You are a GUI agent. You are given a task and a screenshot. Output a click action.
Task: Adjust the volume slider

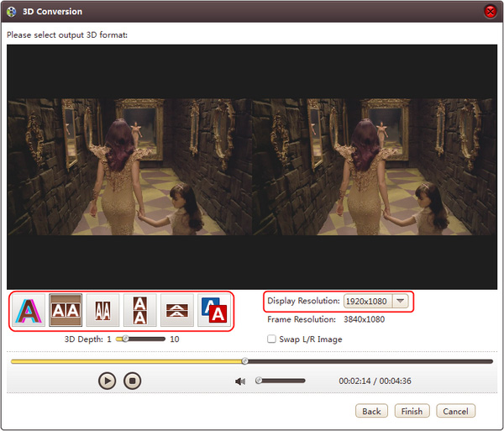click(281, 381)
